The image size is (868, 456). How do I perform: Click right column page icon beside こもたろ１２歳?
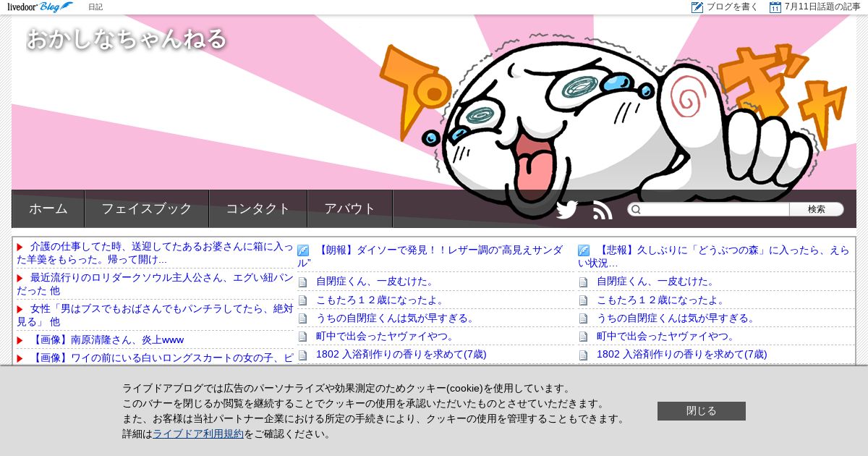click(x=583, y=300)
